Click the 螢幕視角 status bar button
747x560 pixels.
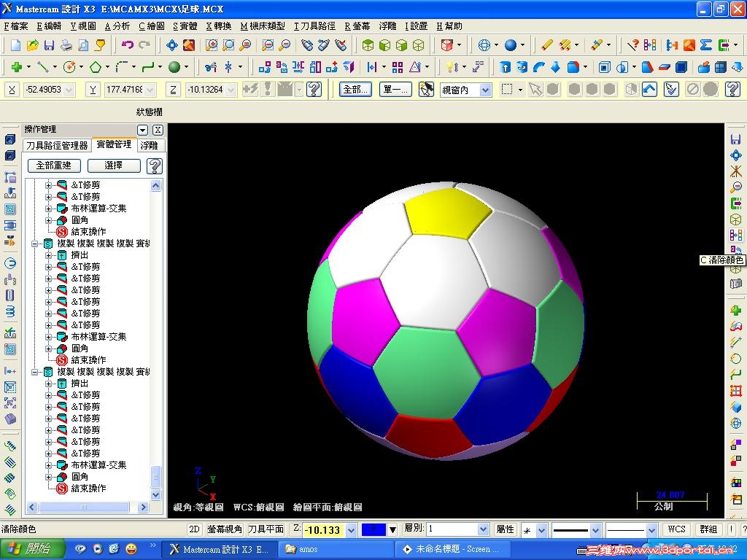point(225,529)
